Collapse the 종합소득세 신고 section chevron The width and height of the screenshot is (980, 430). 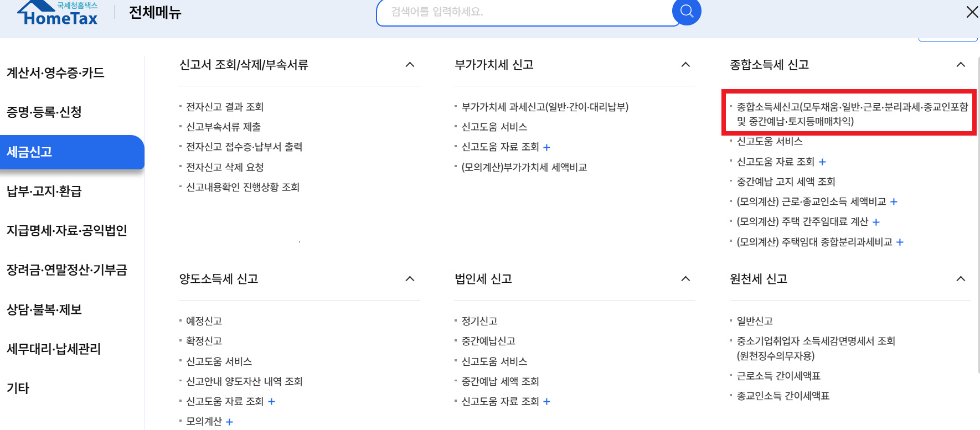click(961, 65)
